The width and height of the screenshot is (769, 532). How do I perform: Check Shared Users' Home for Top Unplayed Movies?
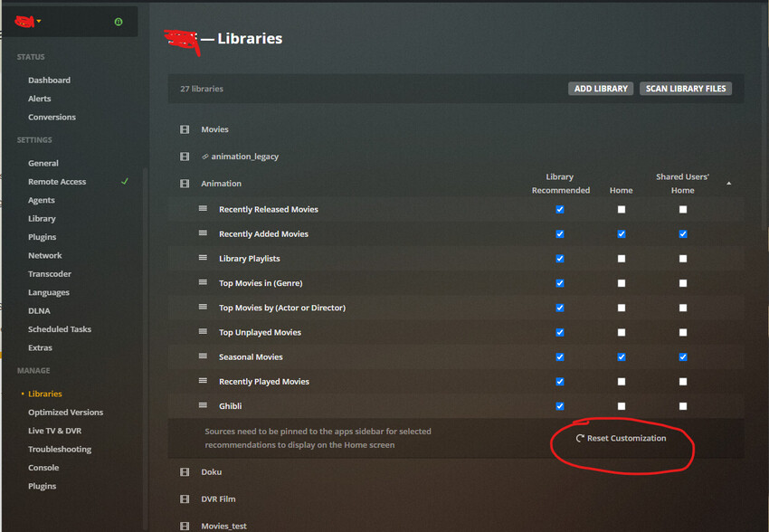coord(683,332)
